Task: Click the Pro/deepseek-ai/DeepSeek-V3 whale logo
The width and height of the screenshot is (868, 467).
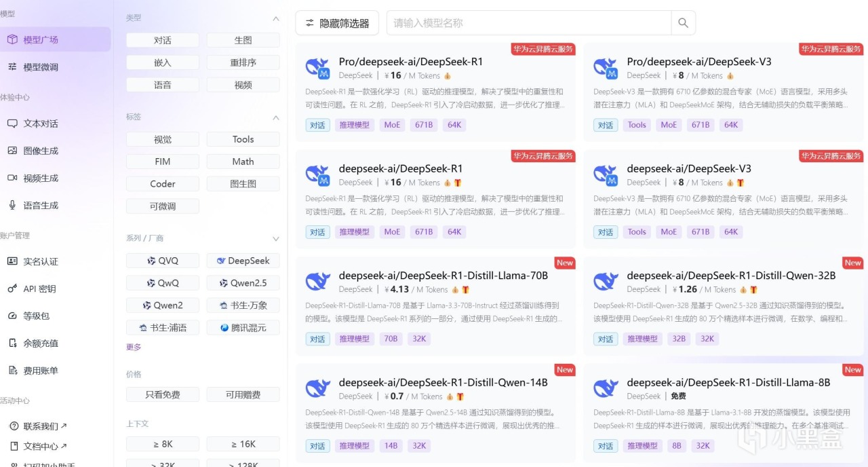Action: 606,68
